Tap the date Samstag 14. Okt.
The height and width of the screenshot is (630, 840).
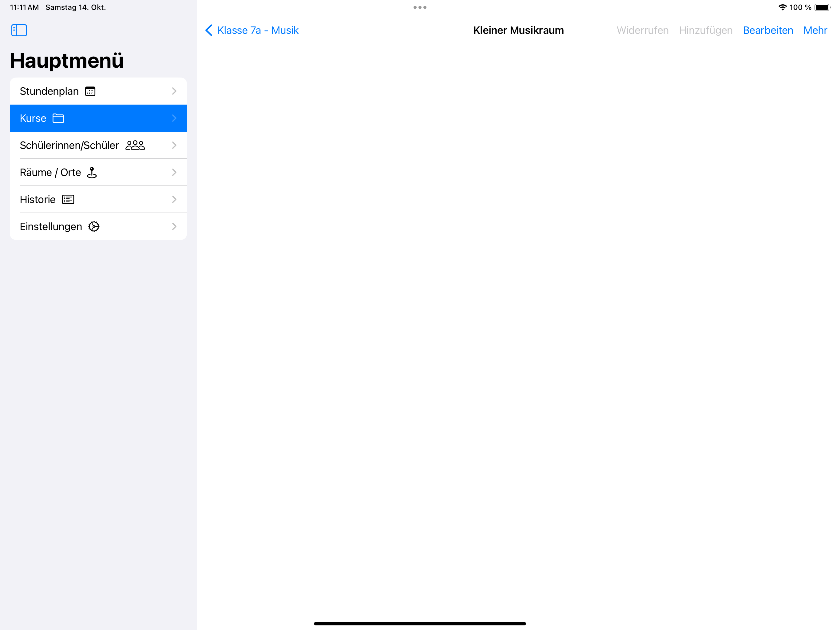[76, 7]
